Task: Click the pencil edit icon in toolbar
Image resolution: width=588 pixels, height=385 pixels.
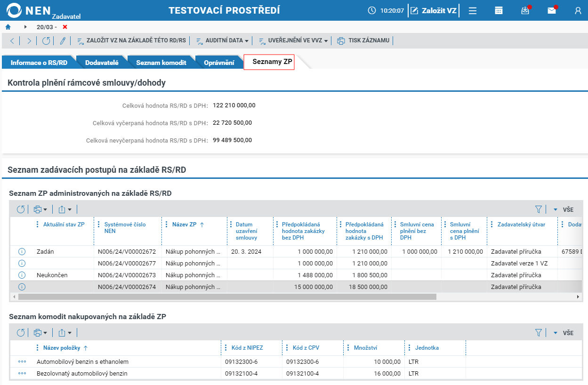Action: pos(63,40)
